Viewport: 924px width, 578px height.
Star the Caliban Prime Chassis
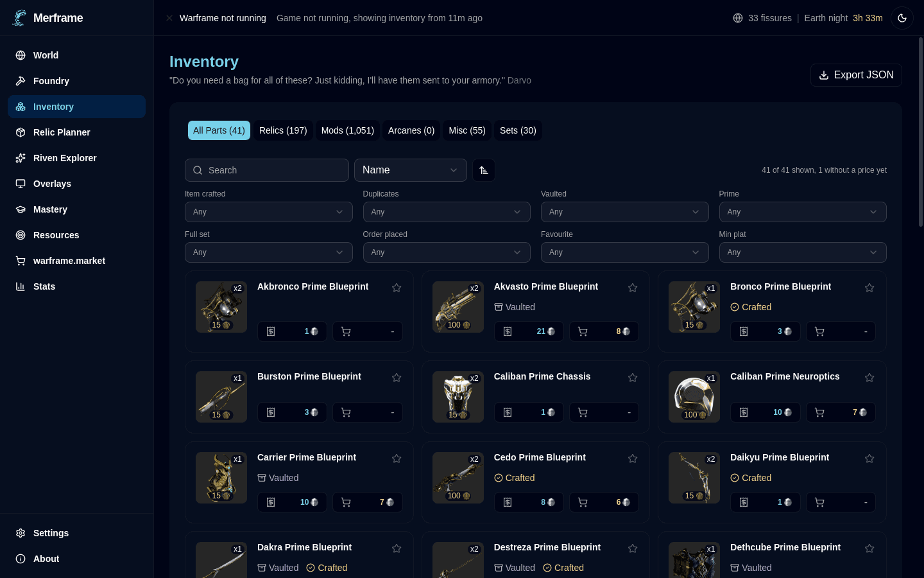(633, 378)
